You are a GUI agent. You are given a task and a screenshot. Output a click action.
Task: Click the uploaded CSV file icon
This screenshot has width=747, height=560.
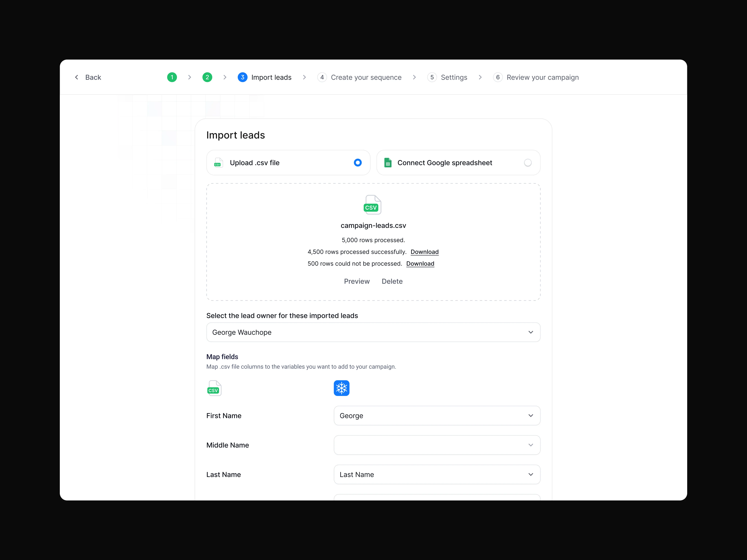[x=372, y=205]
